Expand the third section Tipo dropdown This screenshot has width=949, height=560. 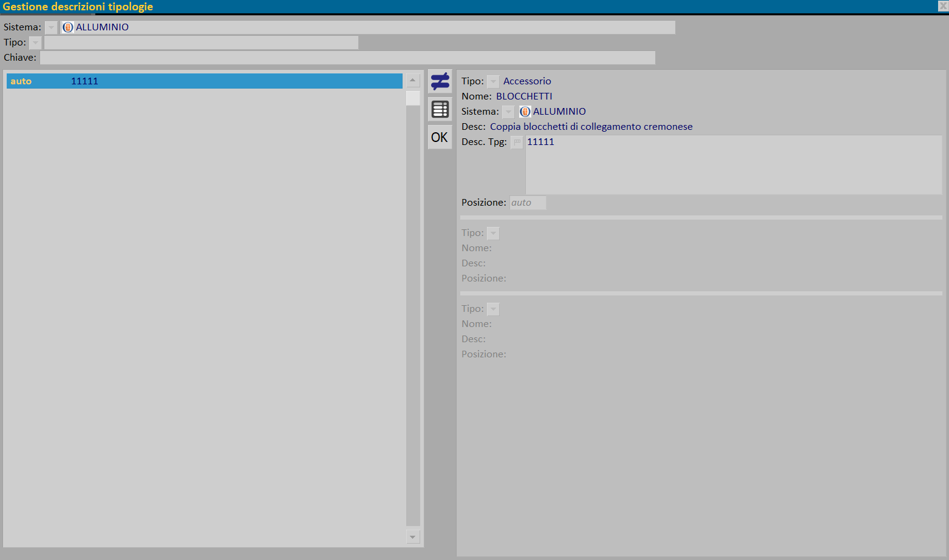(493, 309)
